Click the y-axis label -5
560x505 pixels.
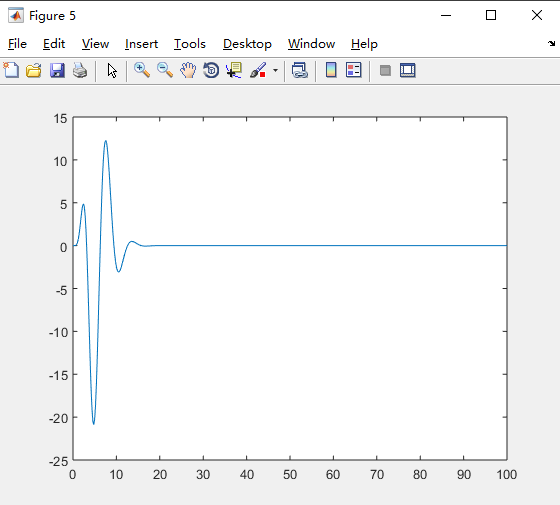[x=62, y=290]
